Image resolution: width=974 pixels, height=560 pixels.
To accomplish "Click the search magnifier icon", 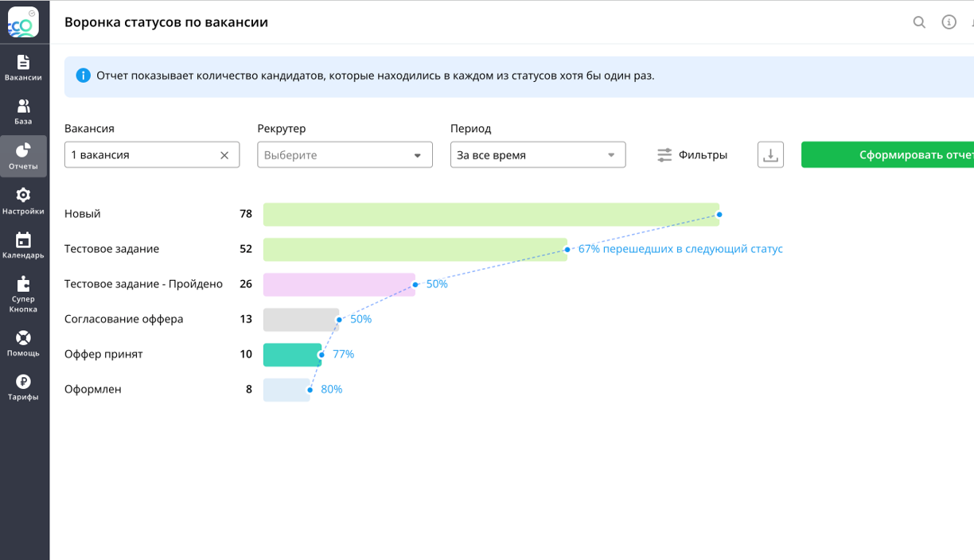I will (919, 22).
